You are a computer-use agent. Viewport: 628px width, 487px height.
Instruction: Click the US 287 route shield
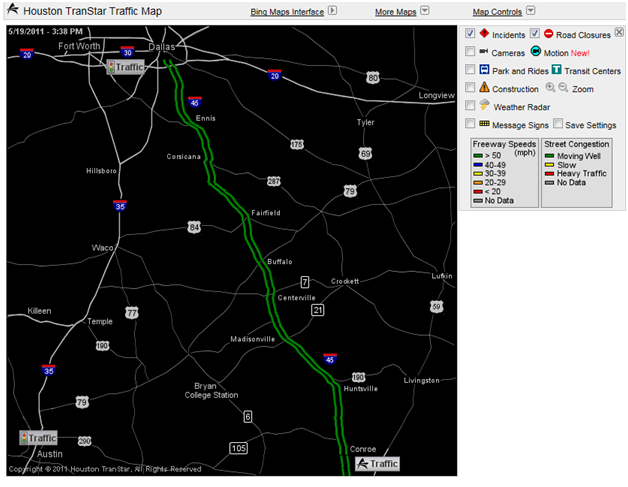point(274,181)
